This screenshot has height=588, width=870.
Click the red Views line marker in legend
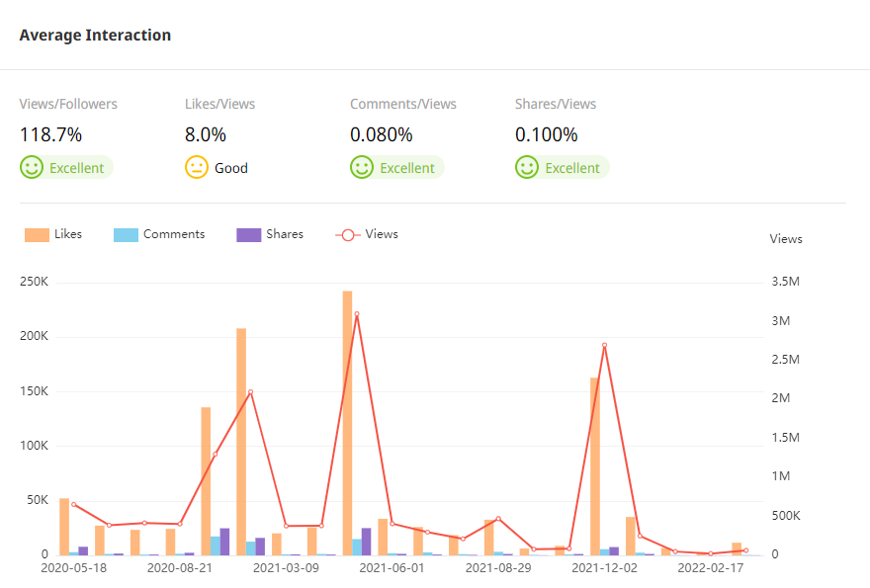pyautogui.click(x=347, y=235)
